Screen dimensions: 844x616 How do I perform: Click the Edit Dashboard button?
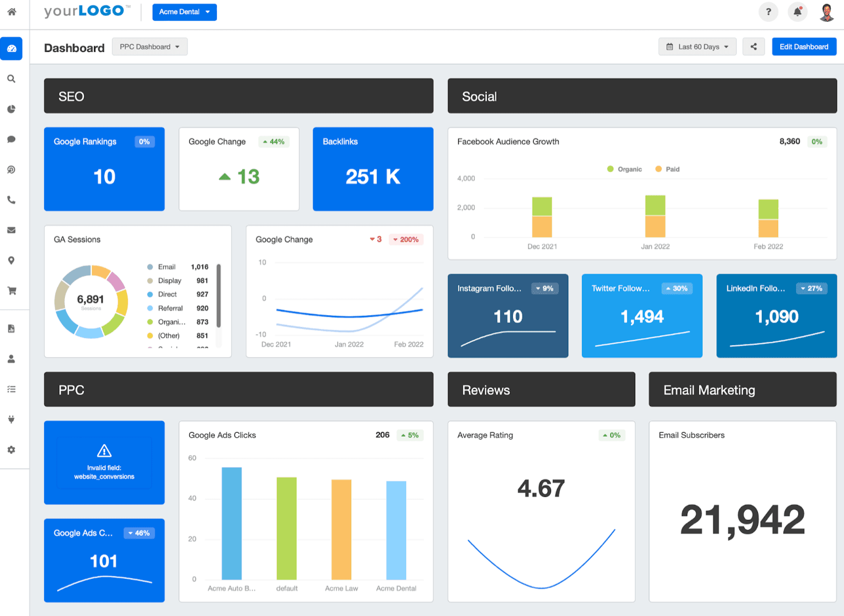click(804, 47)
